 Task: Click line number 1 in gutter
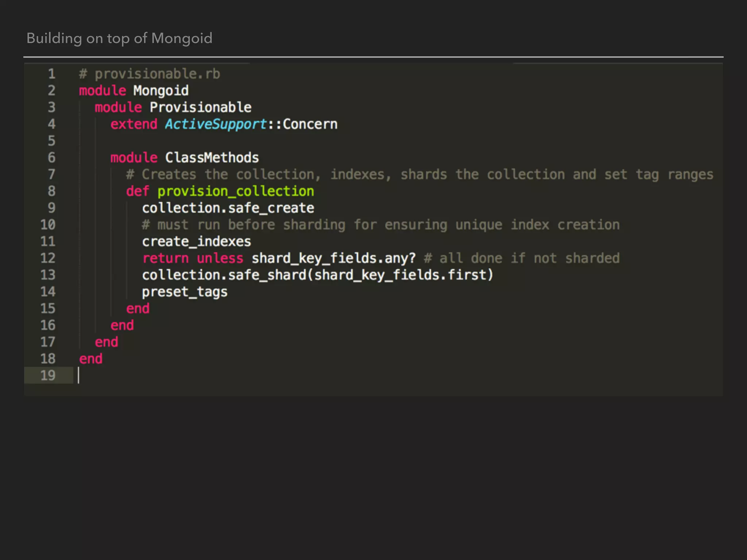(x=51, y=74)
